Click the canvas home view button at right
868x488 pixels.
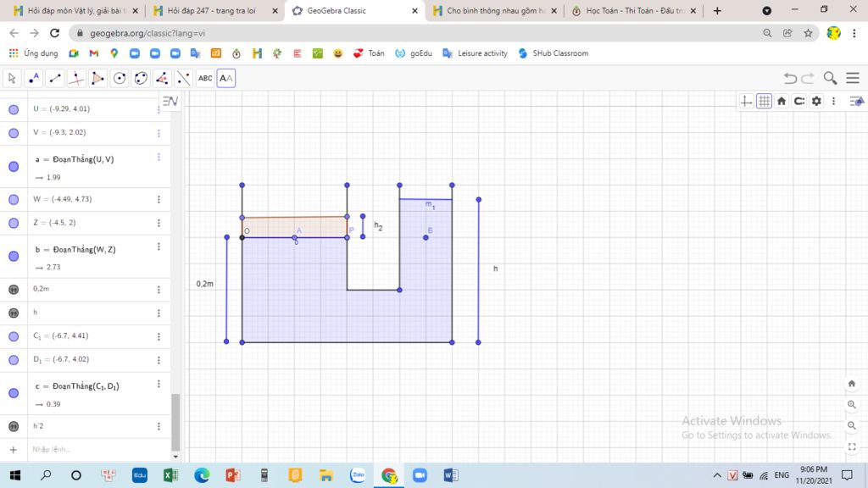pos(852,384)
